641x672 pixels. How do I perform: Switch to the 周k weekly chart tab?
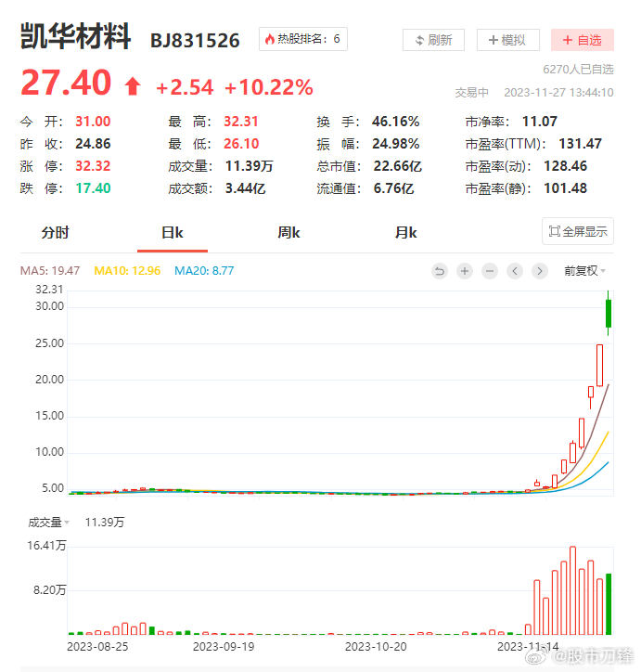(289, 233)
